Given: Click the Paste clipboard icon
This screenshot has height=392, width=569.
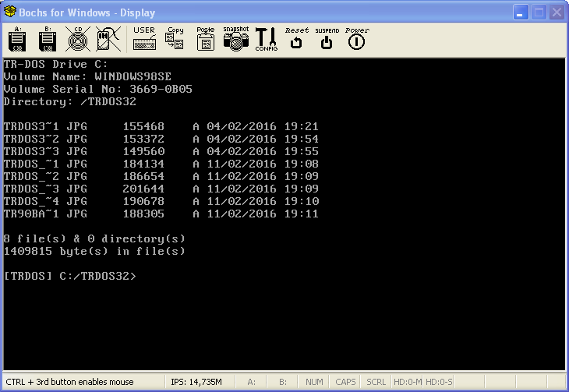Looking at the screenshot, I should 205,40.
